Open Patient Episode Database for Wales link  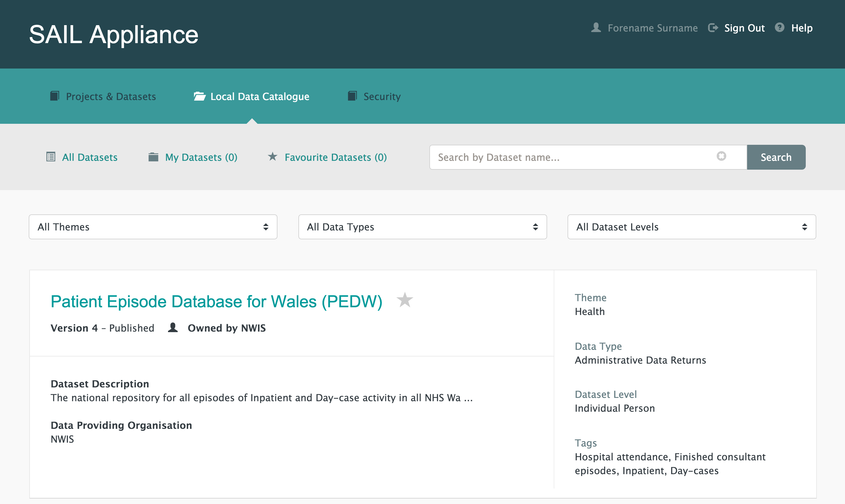(x=216, y=301)
